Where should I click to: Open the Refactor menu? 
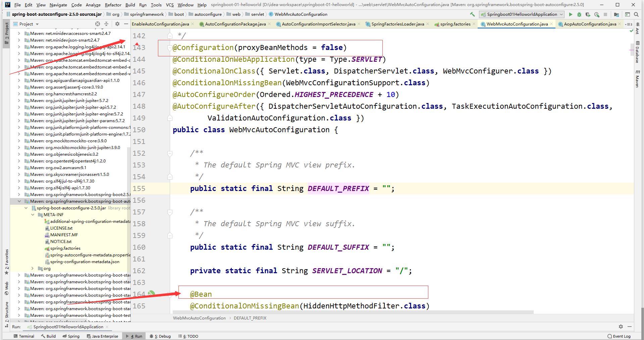113,5
